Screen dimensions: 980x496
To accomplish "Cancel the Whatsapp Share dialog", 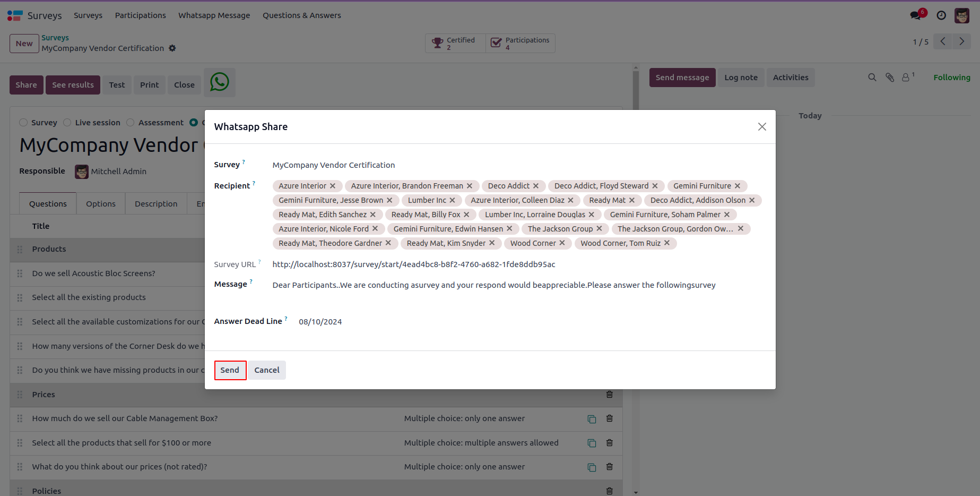I will click(266, 370).
